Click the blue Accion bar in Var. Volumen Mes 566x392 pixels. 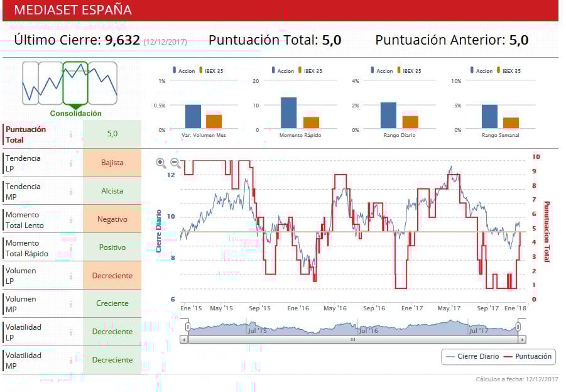click(x=193, y=117)
